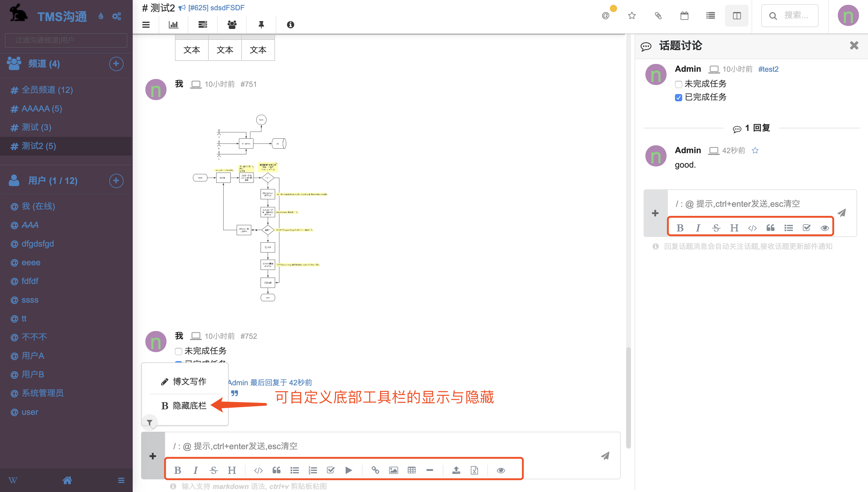The width and height of the screenshot is (868, 492).
Task: Add a new channel with the plus button
Action: tap(116, 64)
